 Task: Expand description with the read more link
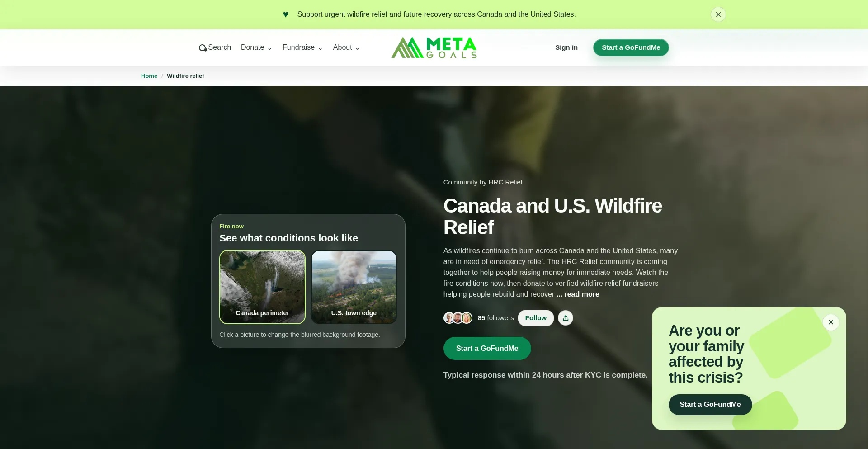coord(578,294)
